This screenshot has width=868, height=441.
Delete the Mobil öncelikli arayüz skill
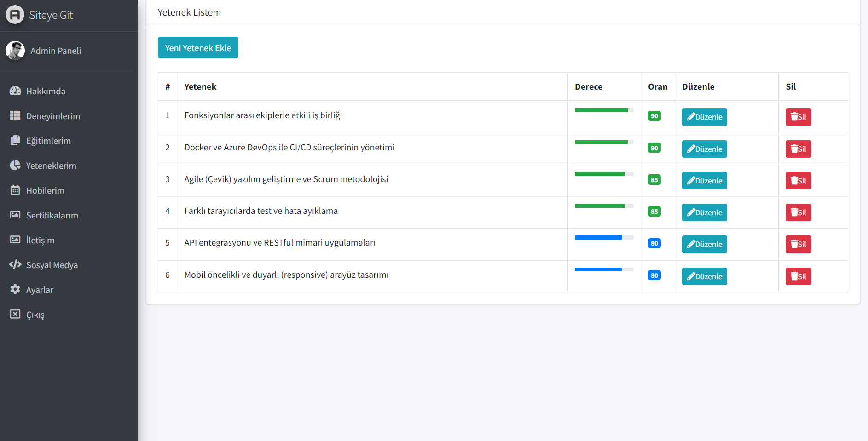click(798, 276)
